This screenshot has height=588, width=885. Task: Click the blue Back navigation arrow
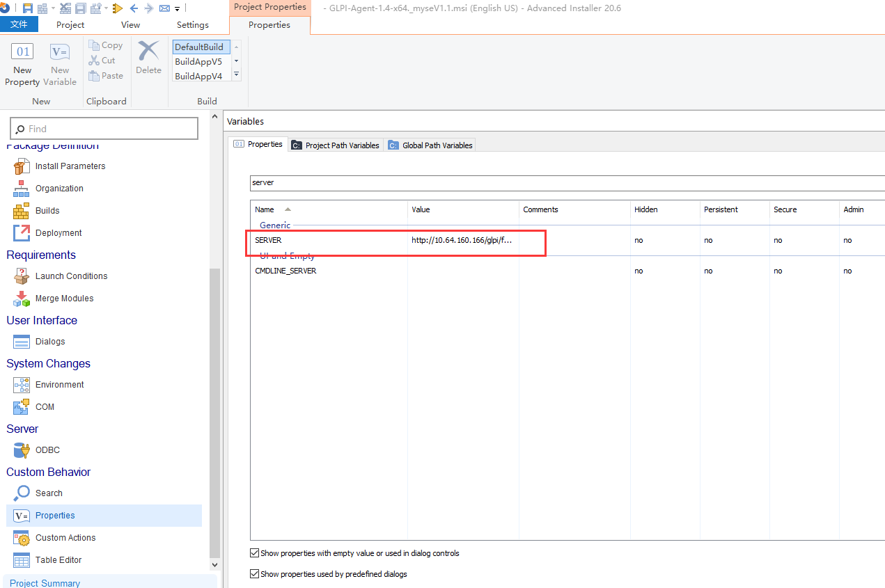[134, 8]
